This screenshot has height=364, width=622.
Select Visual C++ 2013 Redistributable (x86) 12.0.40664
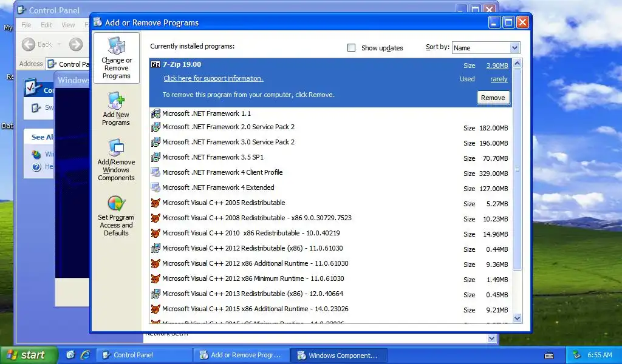click(x=331, y=294)
